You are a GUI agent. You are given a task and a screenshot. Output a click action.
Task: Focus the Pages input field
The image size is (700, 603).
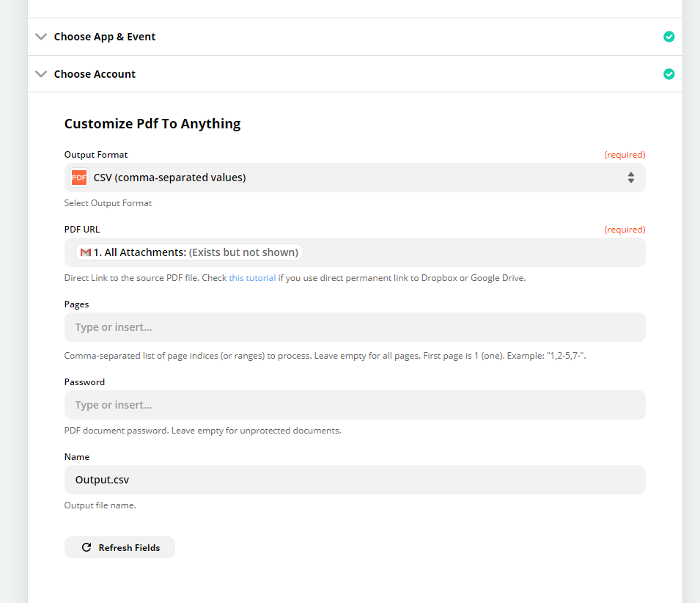[x=355, y=327]
